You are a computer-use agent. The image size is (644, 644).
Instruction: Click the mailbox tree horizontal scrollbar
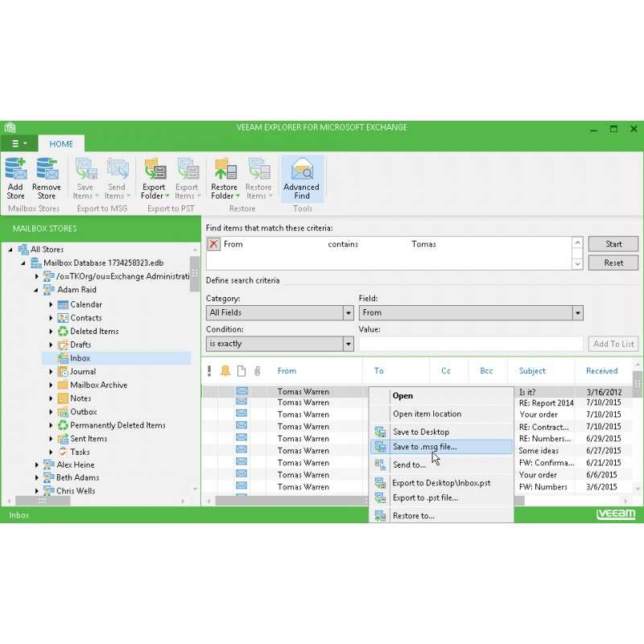[43, 501]
